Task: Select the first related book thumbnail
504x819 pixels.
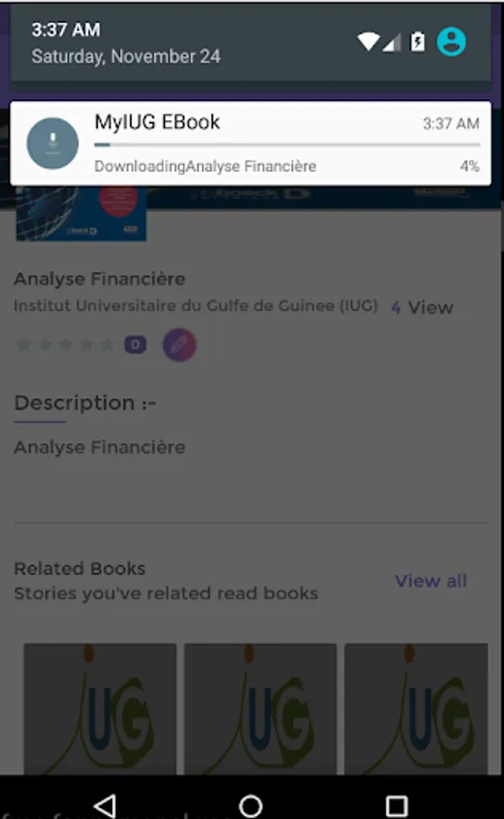Action: (100, 709)
